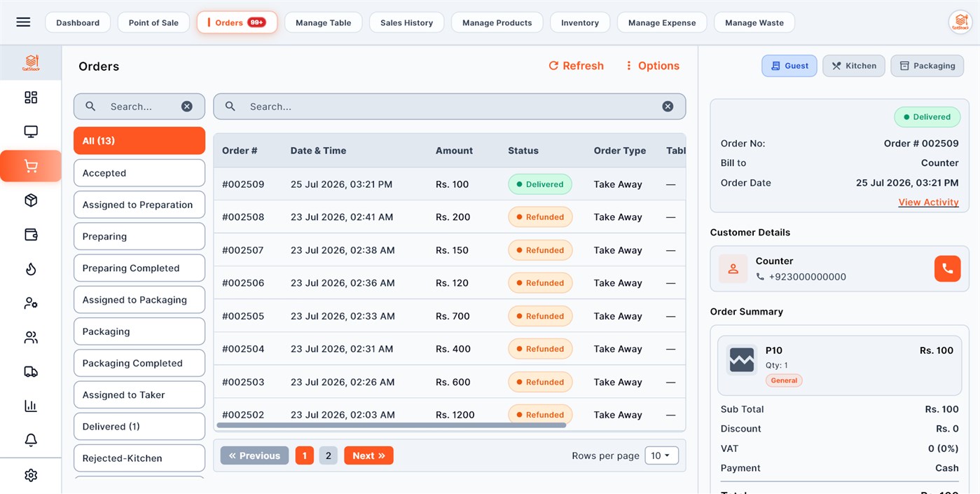Go to the Next page of orders
Image resolution: width=980 pixels, height=494 pixels.
(x=368, y=455)
